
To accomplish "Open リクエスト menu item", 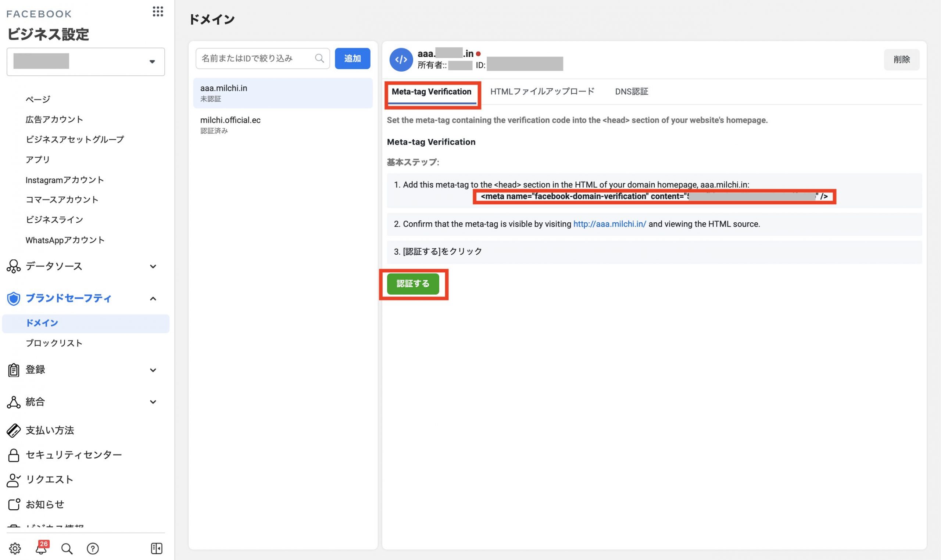I will tap(50, 480).
